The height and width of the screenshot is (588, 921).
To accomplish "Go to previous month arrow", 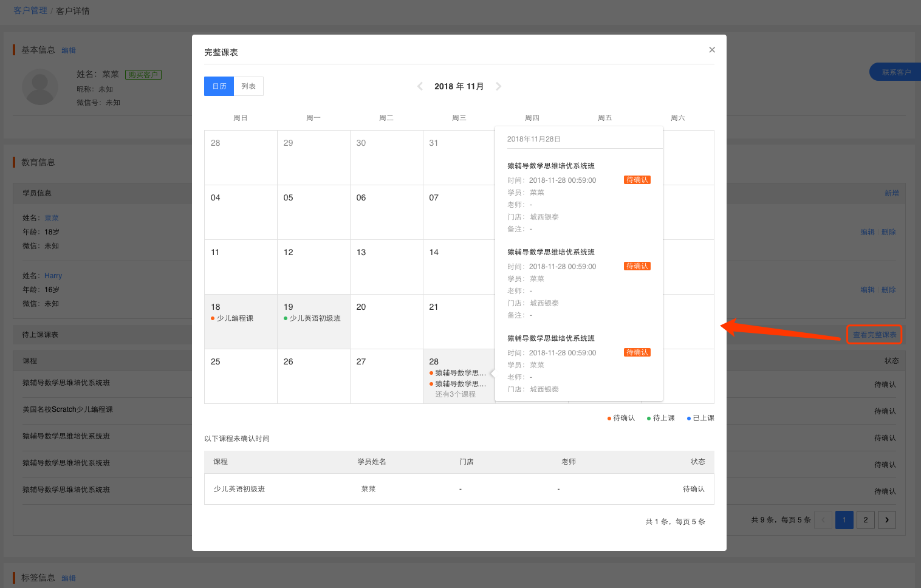I will 420,86.
